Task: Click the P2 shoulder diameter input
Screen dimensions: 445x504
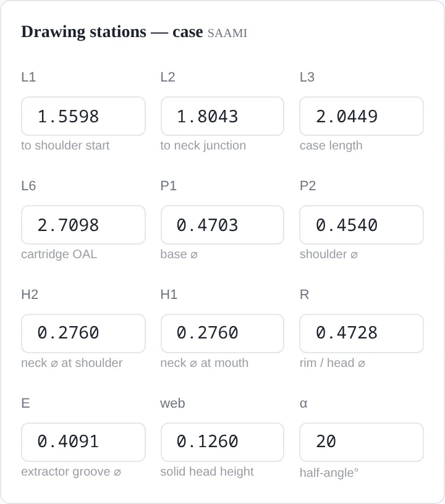Action: point(362,225)
